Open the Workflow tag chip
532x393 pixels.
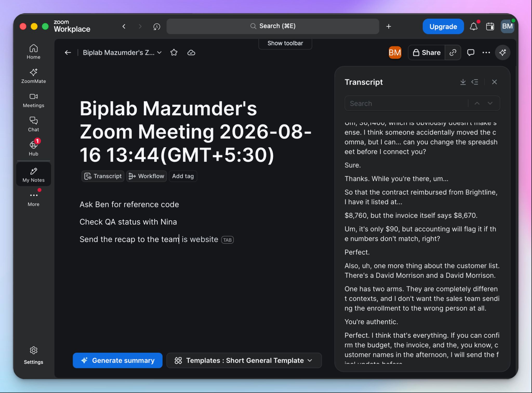tap(147, 176)
